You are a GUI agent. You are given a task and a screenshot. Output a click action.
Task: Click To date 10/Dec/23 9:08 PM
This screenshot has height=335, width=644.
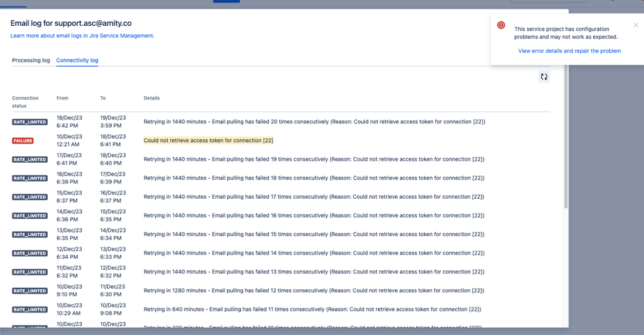click(113, 309)
